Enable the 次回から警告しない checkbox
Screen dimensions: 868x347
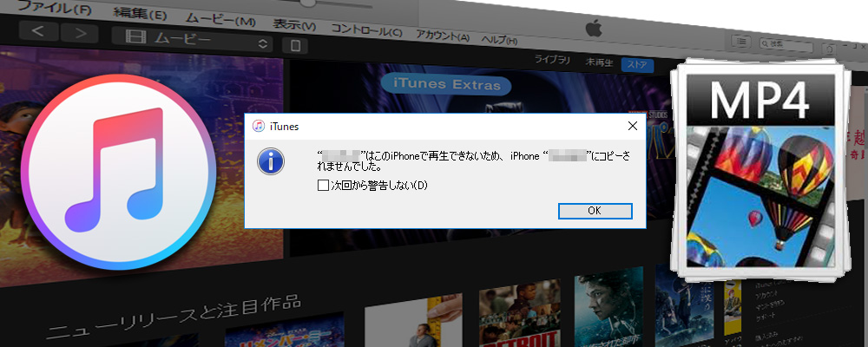coord(323,186)
